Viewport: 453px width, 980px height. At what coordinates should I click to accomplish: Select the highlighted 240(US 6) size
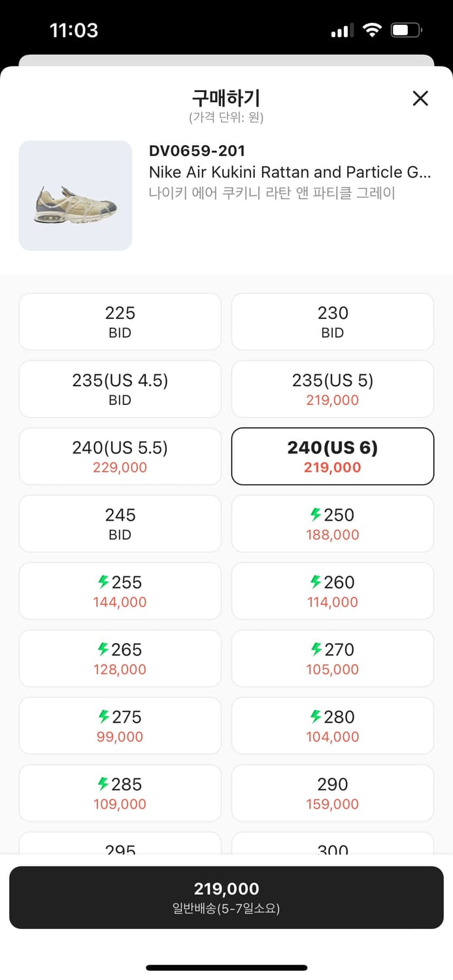pyautogui.click(x=332, y=456)
